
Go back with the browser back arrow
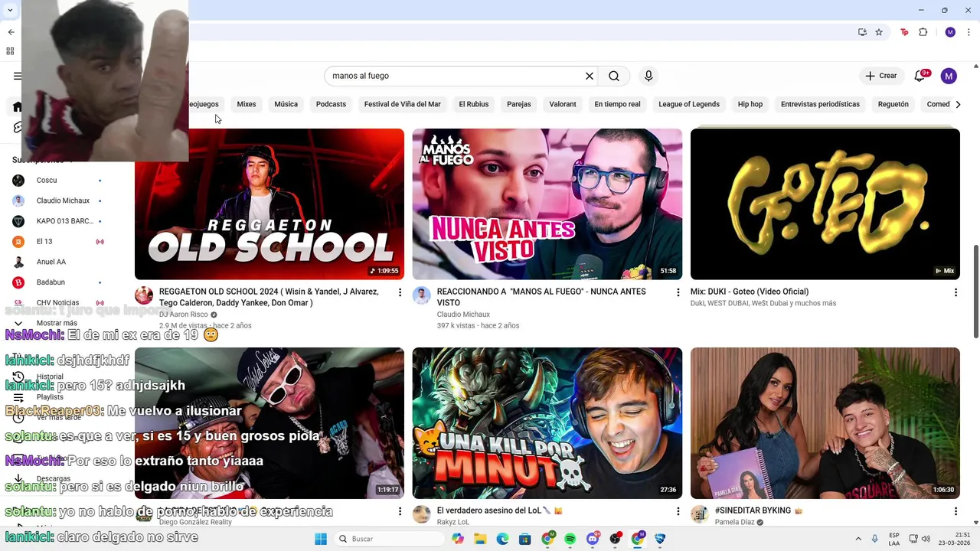point(11,32)
